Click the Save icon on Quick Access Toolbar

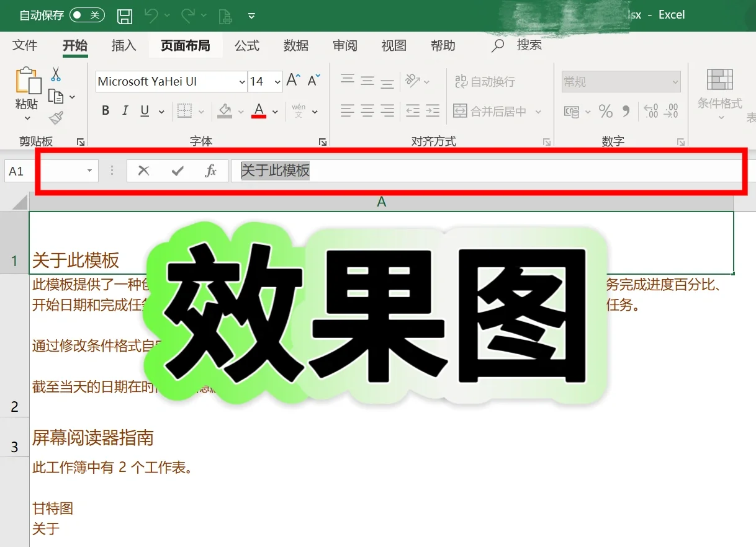click(x=124, y=16)
